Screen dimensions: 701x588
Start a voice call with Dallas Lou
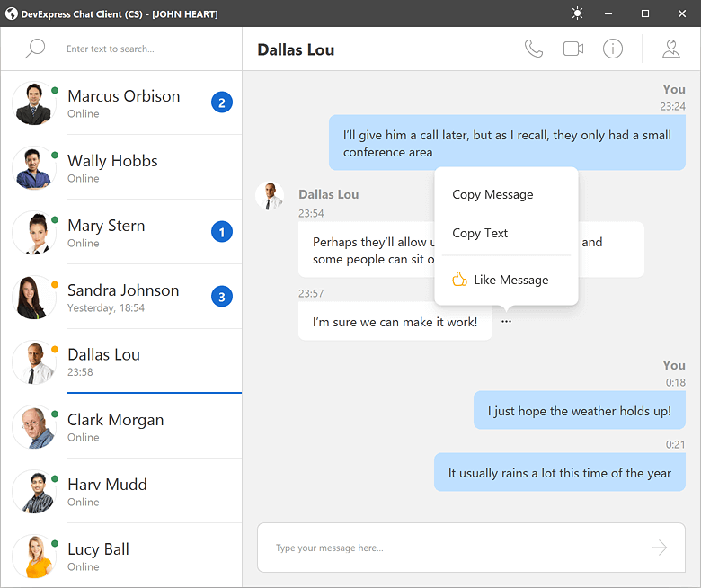(534, 49)
